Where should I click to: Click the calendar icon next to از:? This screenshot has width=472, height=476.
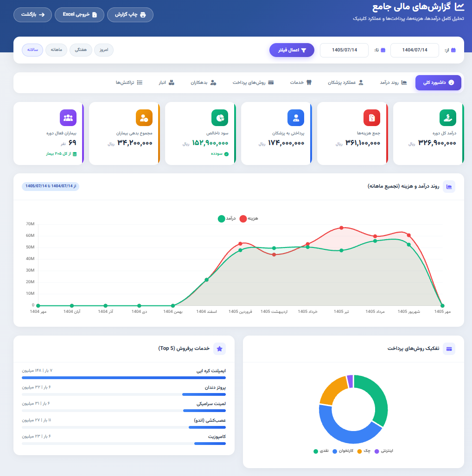[453, 50]
